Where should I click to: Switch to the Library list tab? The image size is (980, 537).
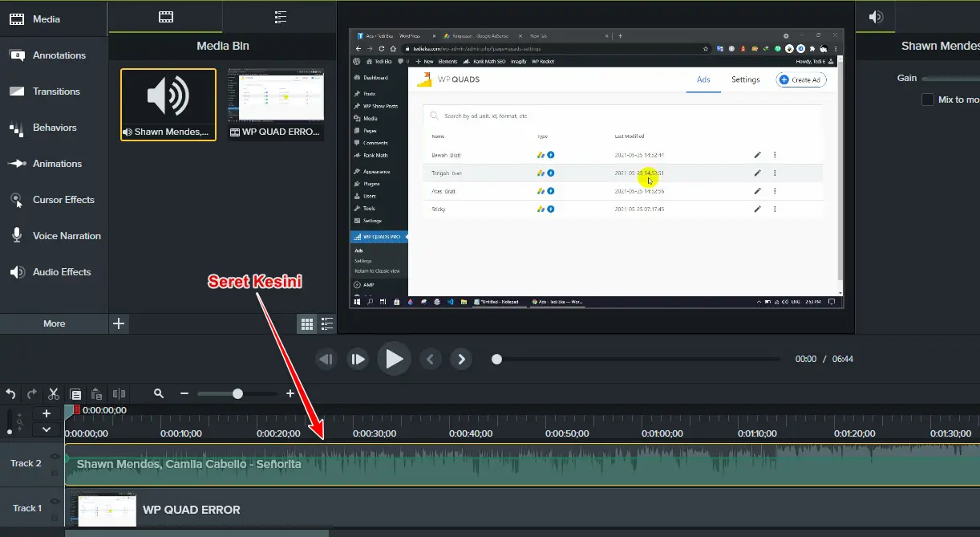280,16
